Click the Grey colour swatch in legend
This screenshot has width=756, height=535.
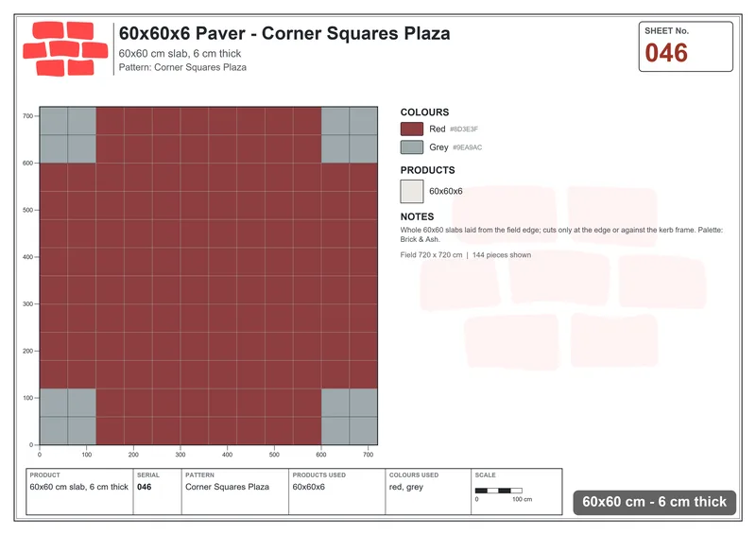coord(412,147)
